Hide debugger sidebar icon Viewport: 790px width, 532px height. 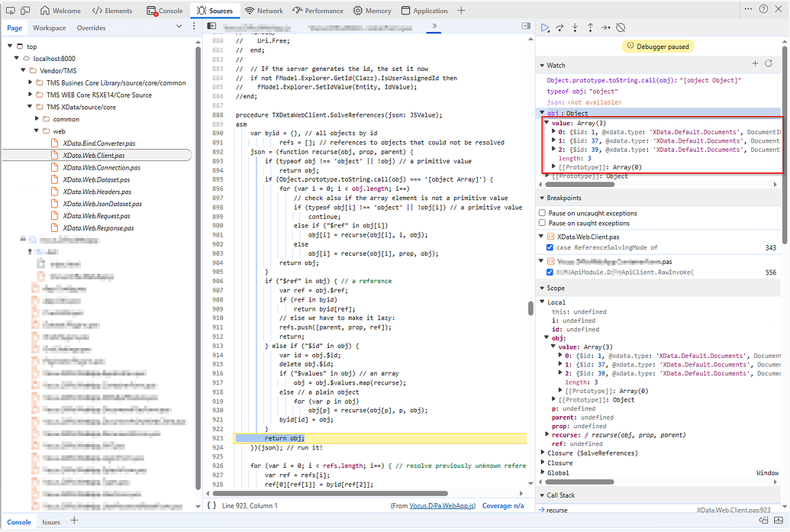tap(526, 26)
